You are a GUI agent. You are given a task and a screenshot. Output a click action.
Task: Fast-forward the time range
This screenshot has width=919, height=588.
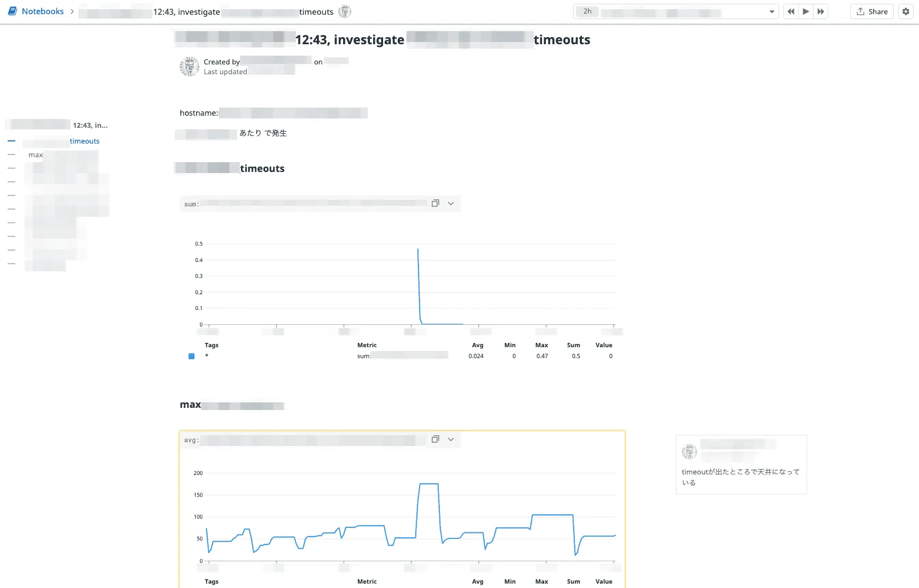click(821, 11)
